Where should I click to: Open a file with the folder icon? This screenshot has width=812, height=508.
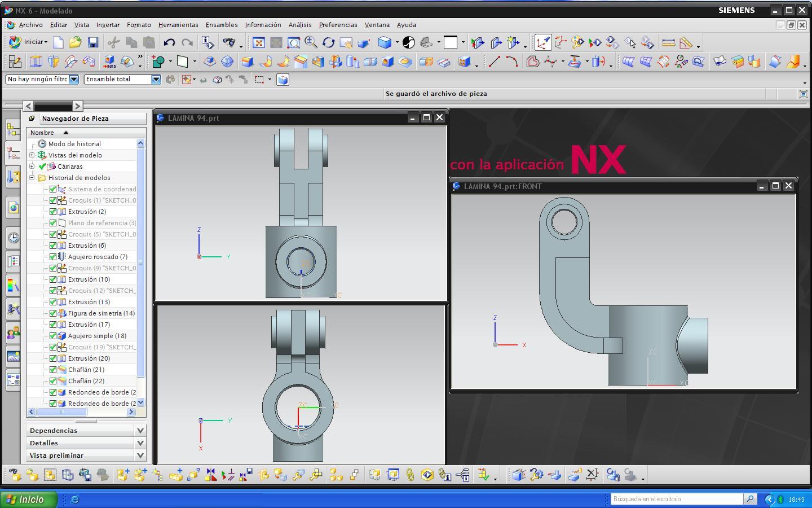[76, 42]
